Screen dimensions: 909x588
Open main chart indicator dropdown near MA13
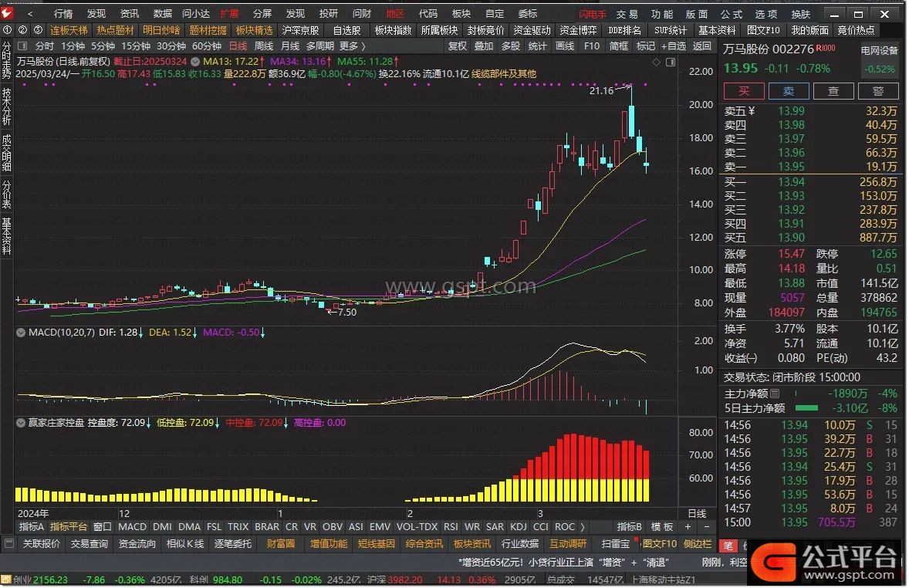[195, 62]
